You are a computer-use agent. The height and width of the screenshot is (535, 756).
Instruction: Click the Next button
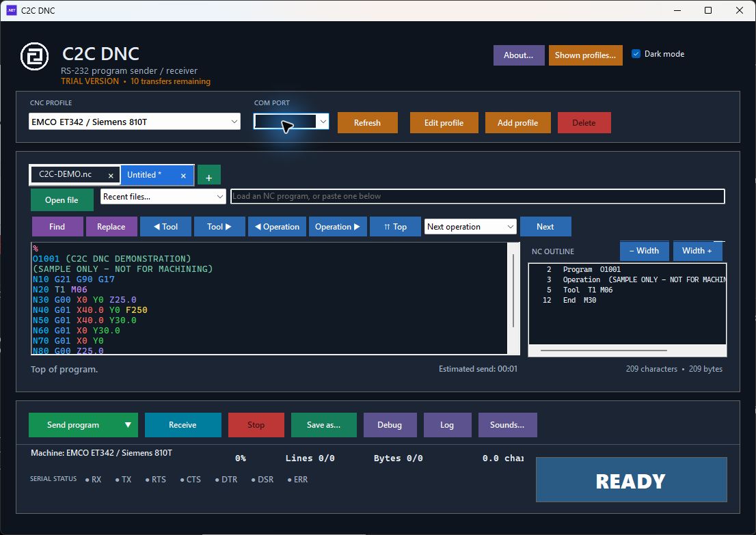tap(545, 227)
